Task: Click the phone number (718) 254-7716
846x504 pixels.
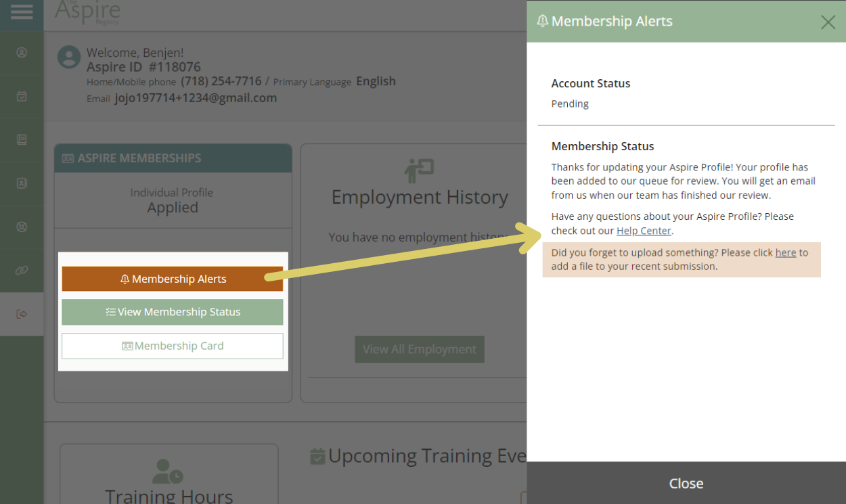Action: tap(221, 81)
